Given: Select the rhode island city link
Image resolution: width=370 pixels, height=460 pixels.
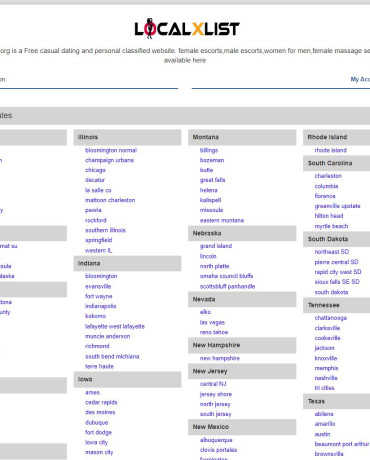Looking at the screenshot, I should 331,150.
